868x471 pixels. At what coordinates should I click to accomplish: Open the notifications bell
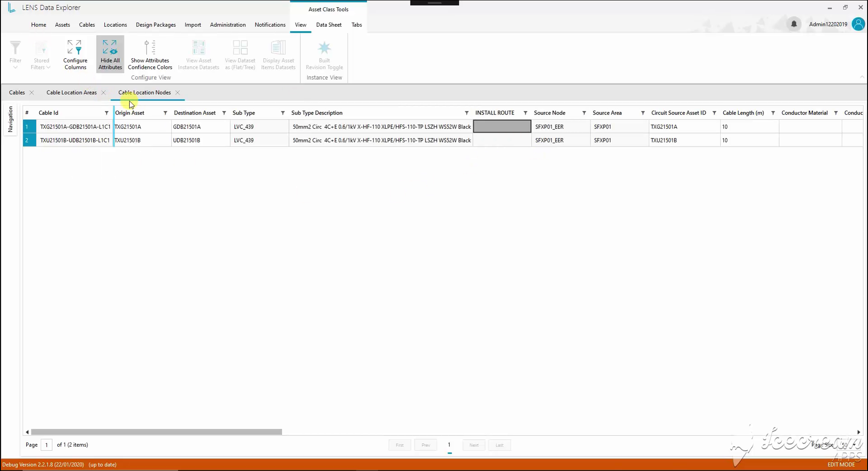pyautogui.click(x=794, y=24)
